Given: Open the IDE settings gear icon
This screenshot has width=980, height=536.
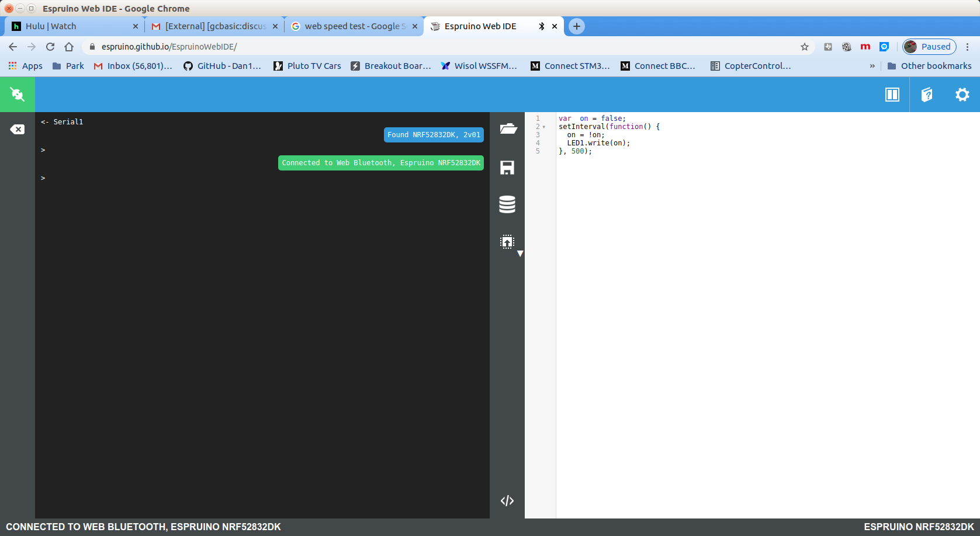Looking at the screenshot, I should point(962,95).
